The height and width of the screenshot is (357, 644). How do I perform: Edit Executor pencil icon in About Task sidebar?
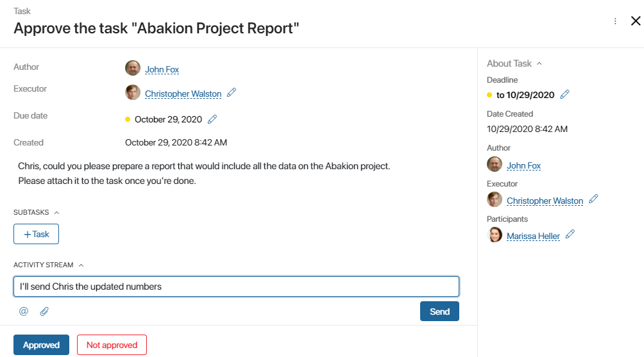(593, 199)
